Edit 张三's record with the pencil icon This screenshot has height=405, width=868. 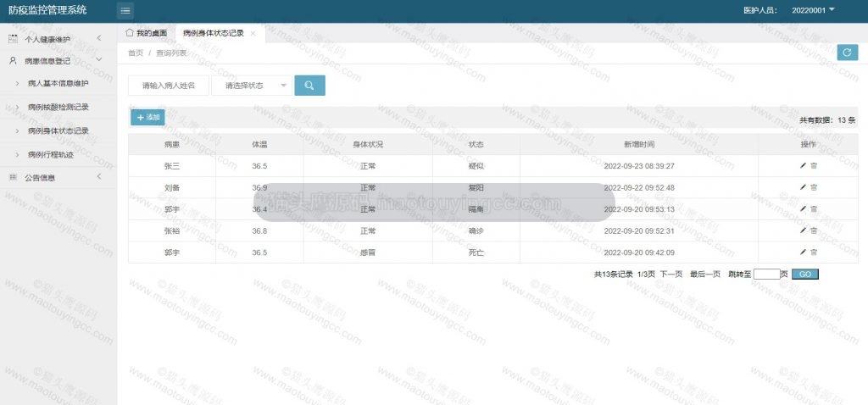803,165
